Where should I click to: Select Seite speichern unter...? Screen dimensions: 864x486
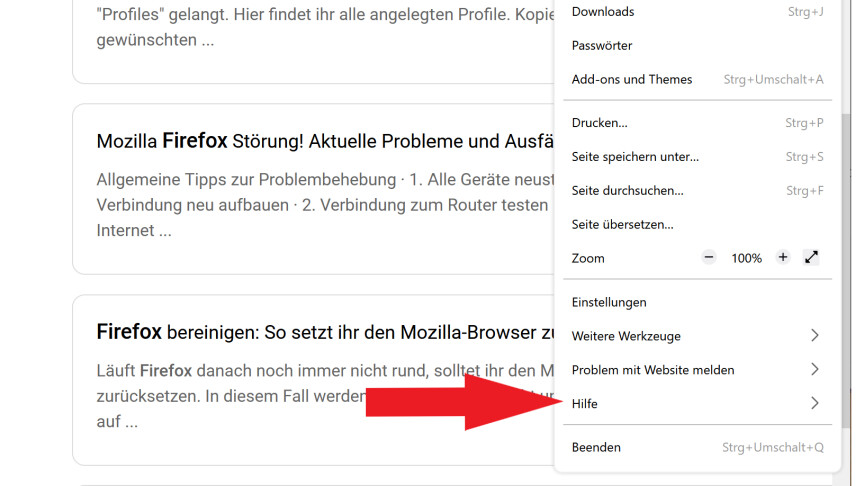(697, 156)
